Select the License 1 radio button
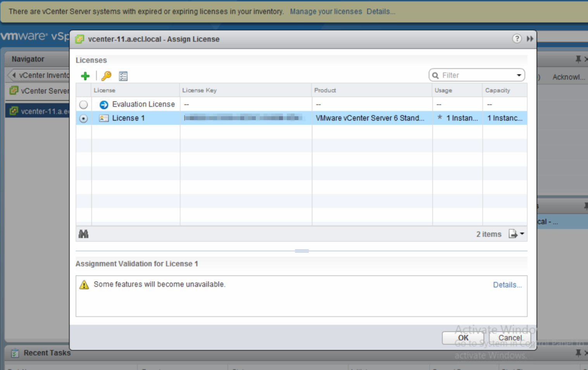 83,118
